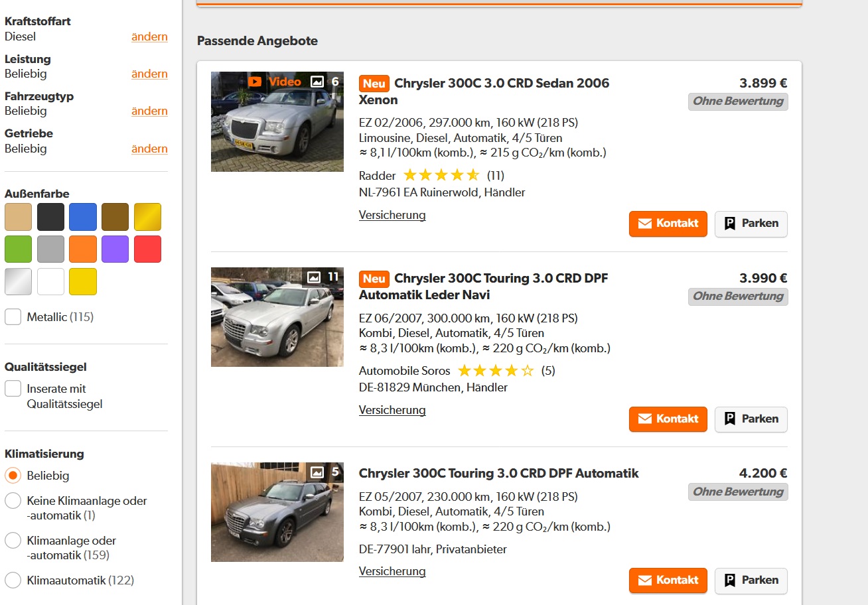Click the 3.899 € price

pyautogui.click(x=763, y=84)
